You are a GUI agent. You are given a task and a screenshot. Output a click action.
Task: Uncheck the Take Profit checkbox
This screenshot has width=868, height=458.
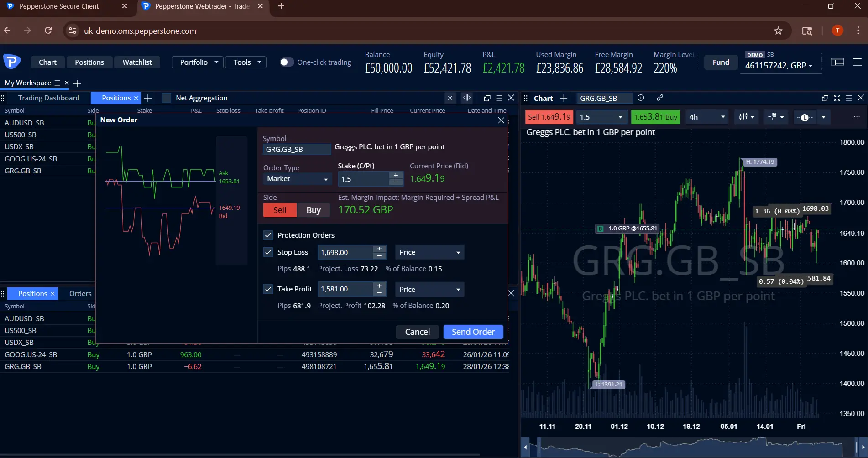click(268, 289)
